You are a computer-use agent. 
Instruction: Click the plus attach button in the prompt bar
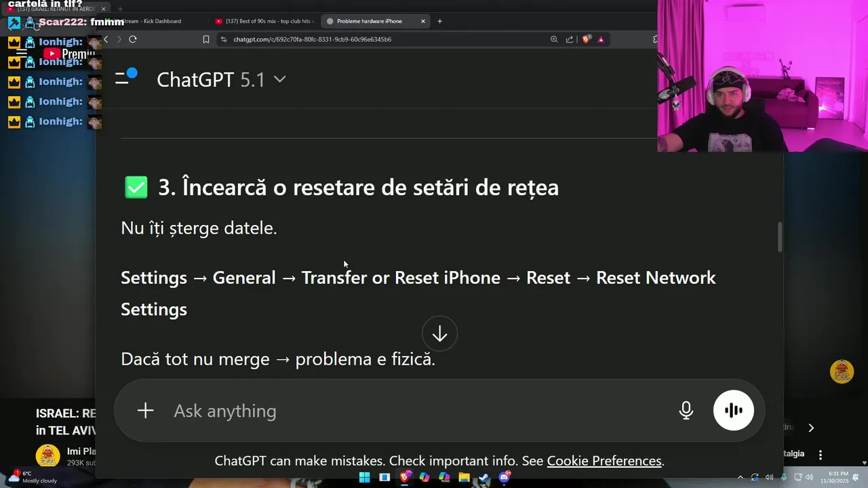[x=145, y=411]
